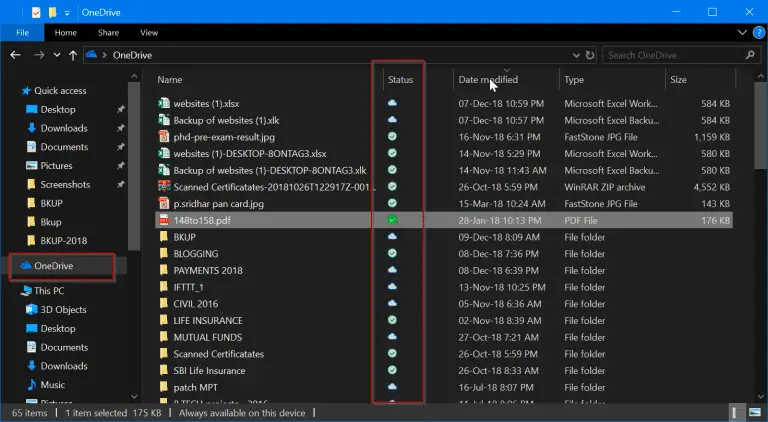Go back with the Back arrow

click(x=16, y=55)
